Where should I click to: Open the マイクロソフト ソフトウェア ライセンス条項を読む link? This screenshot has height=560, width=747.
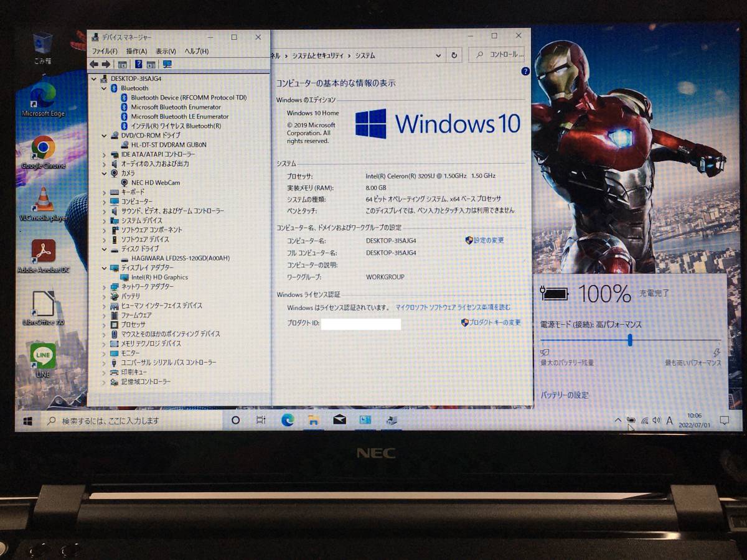[x=453, y=307]
